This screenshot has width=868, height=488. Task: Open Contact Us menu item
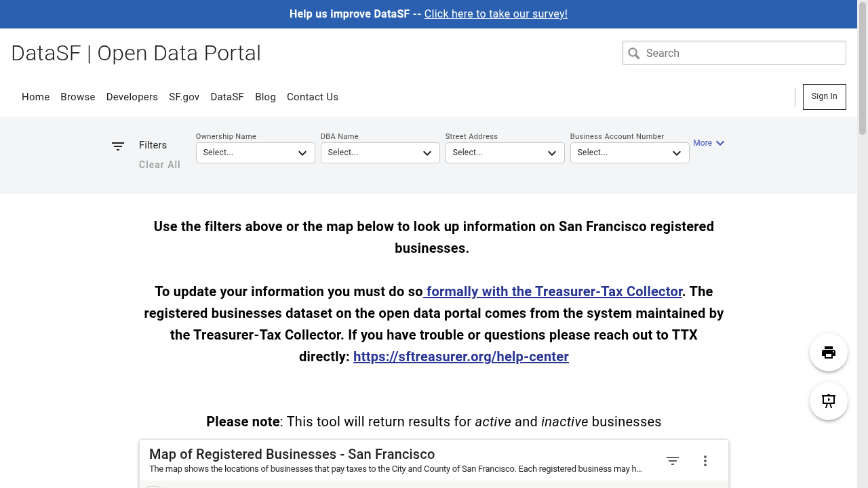313,97
